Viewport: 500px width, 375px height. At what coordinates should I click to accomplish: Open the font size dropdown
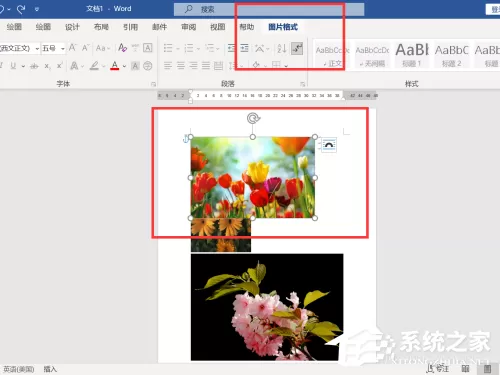62,49
